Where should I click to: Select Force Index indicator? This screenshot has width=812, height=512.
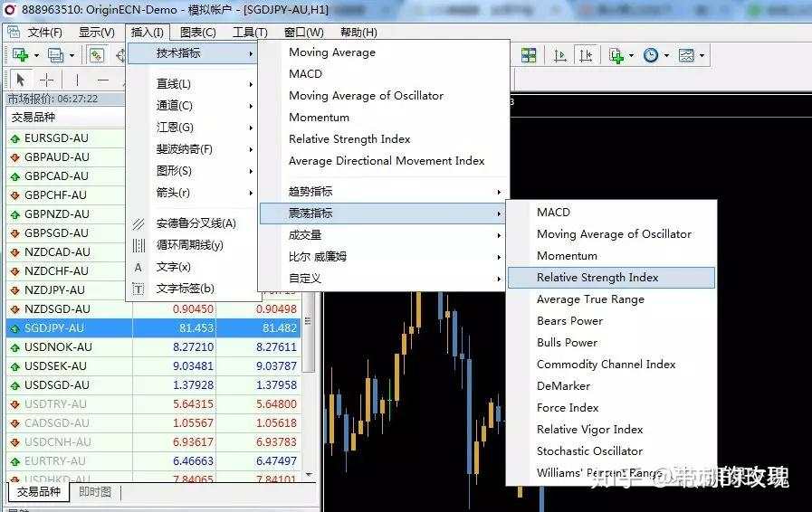612,409
